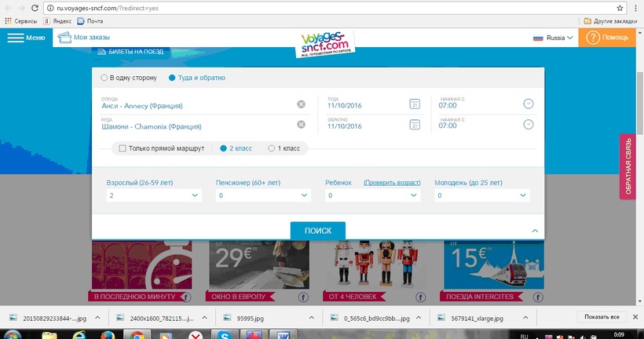The height and width of the screenshot is (339, 644).
Task: Open the departure date calendar icon
Action: 415,104
